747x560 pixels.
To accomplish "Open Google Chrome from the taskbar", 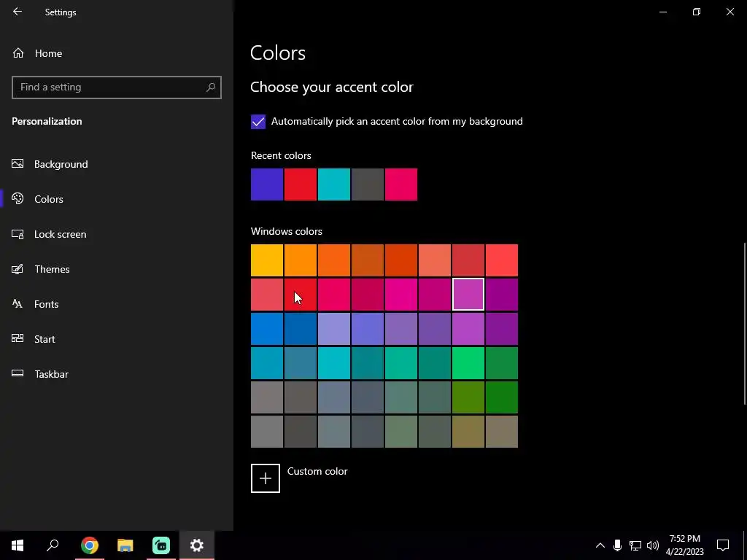I will coord(90,545).
